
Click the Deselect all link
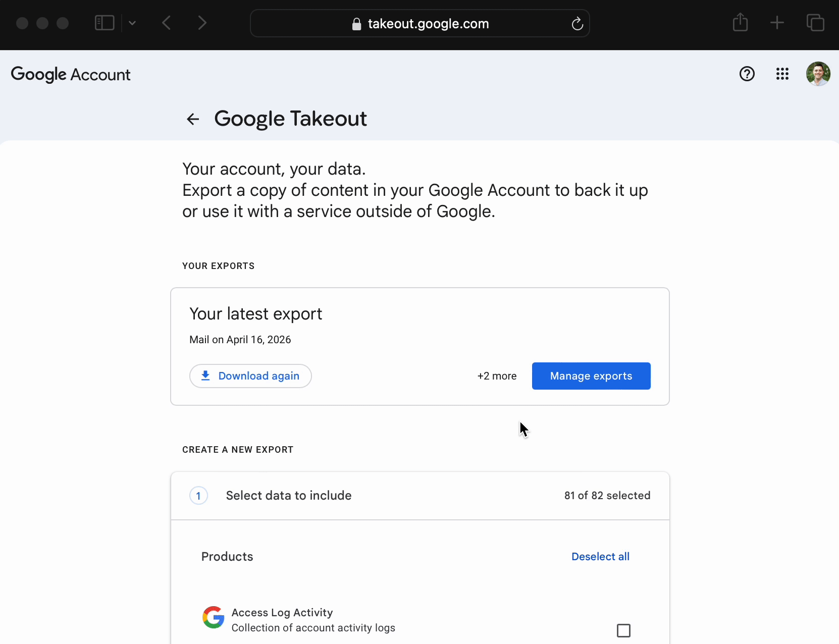(600, 556)
